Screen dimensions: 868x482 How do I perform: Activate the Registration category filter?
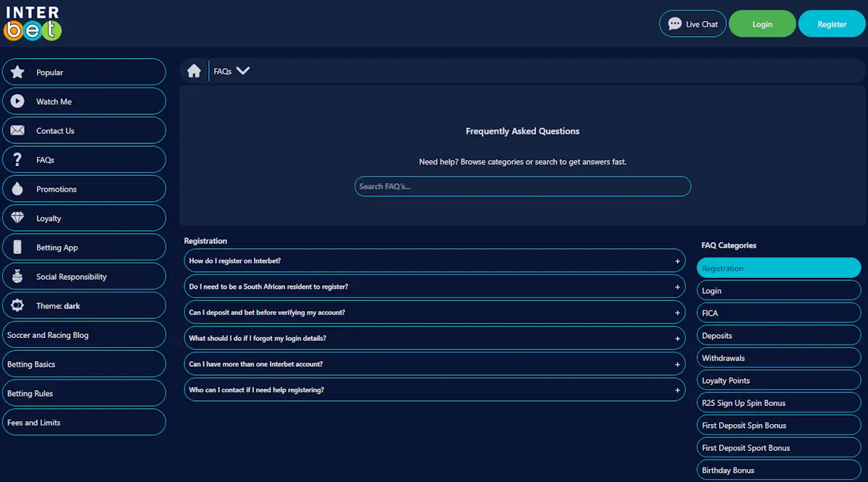point(778,268)
